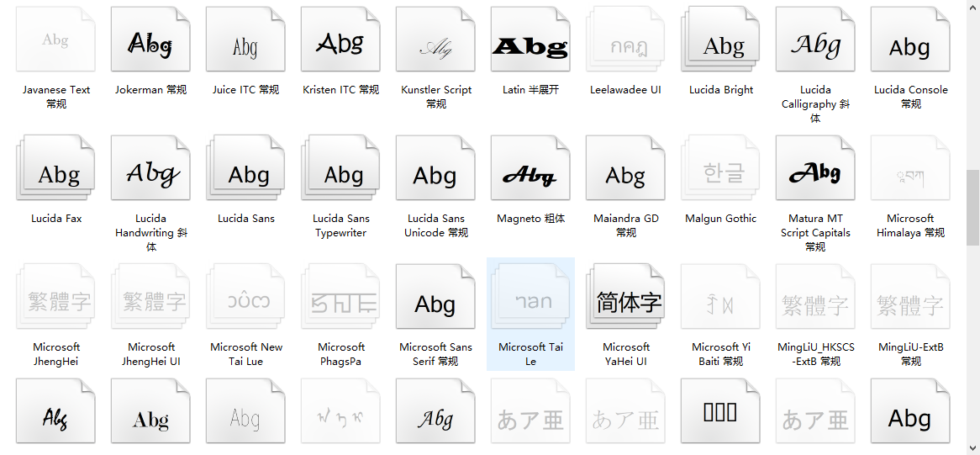Select the Lucida Sans Unicode font

[x=435, y=168]
